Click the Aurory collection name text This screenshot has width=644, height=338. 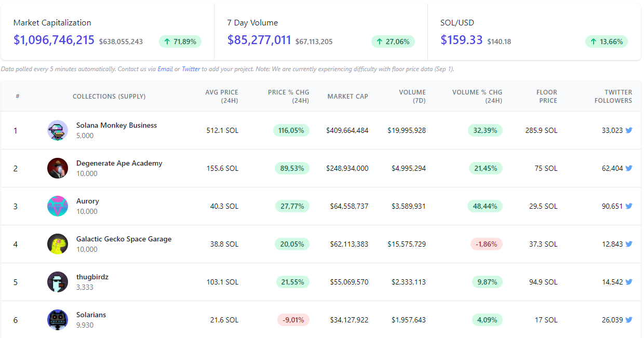pyautogui.click(x=88, y=201)
